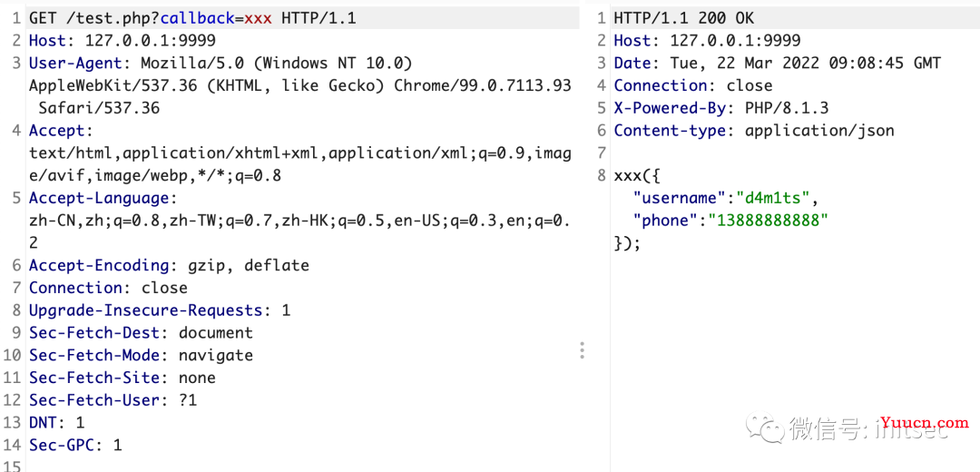
Task: Select the Sec-Fetch-Dest document line
Action: [x=141, y=332]
